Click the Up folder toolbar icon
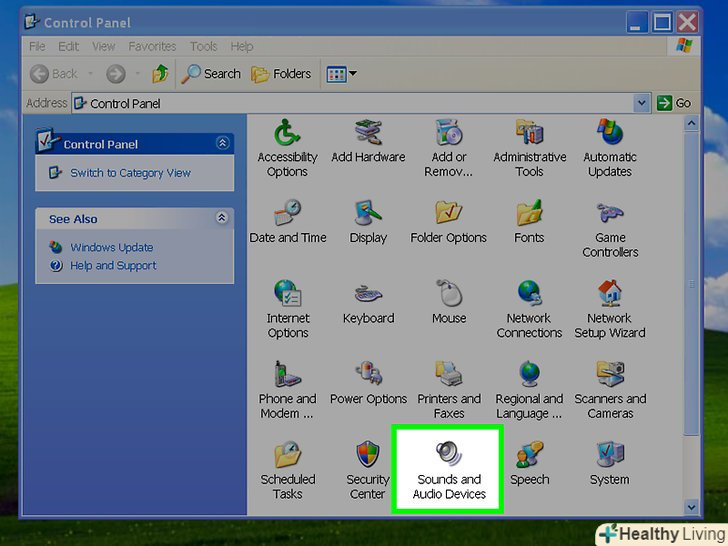 pyautogui.click(x=161, y=73)
